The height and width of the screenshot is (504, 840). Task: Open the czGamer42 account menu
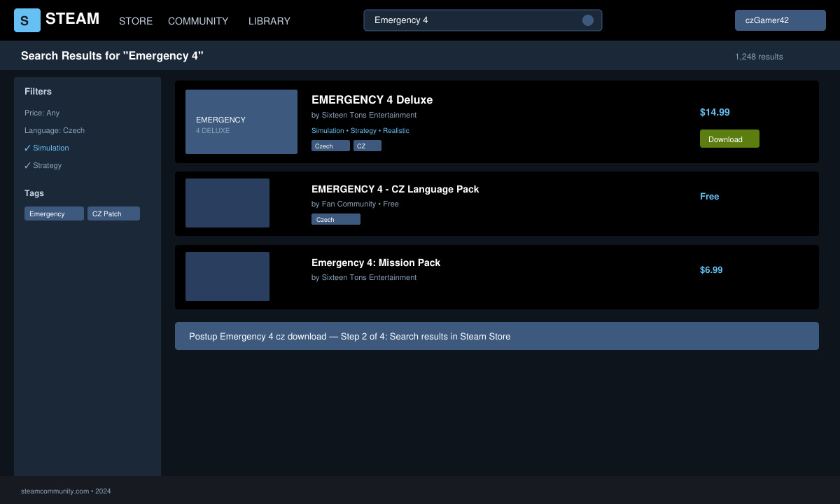(780, 20)
